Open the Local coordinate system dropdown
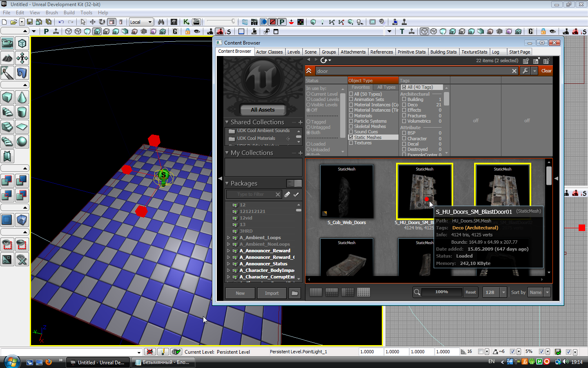Image resolution: width=588 pixels, height=368 pixels. [141, 22]
